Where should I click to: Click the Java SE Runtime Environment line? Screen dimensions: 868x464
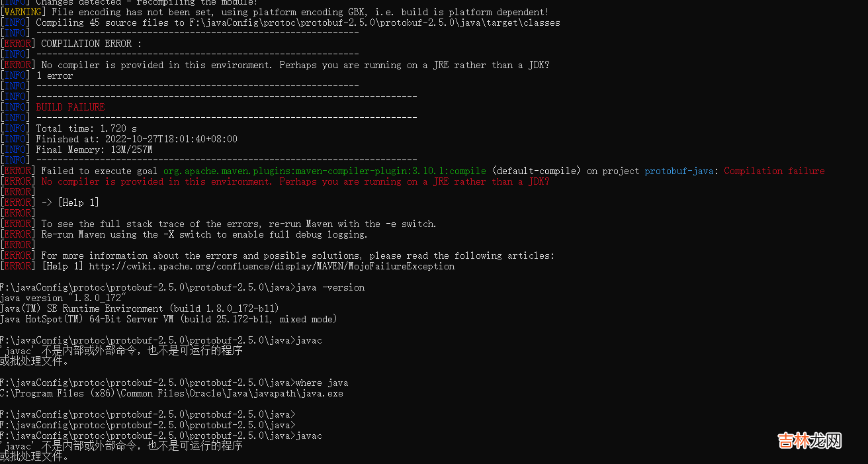pos(139,308)
